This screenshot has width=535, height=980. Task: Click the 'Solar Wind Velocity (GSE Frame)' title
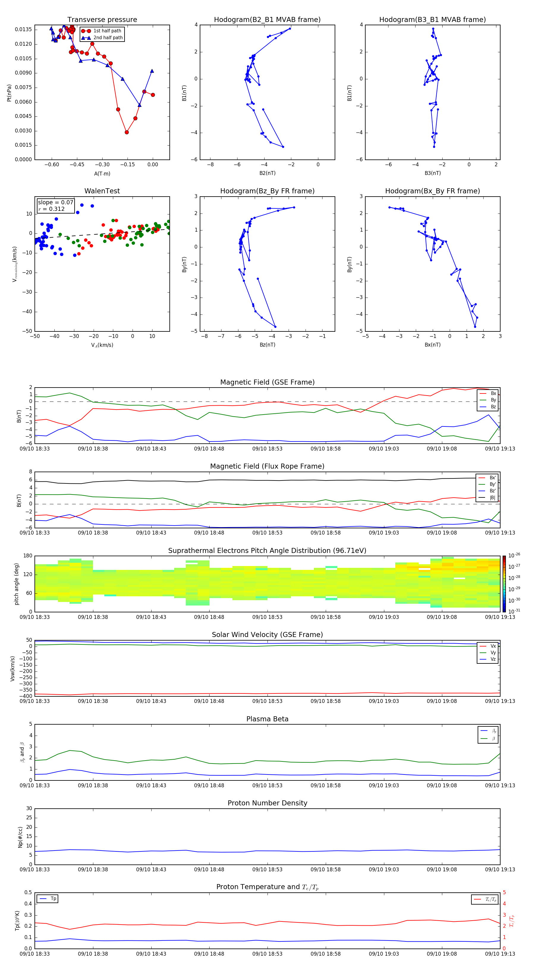267,635
